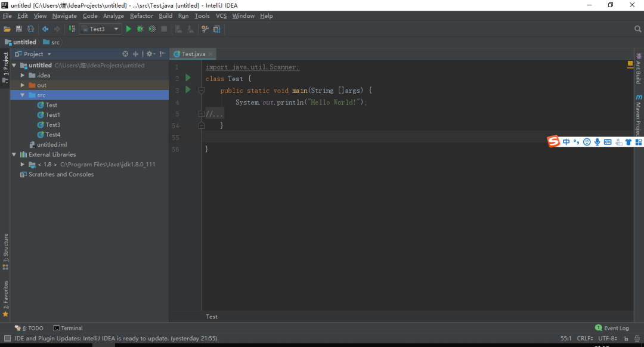Viewport: 644px width, 347px height.
Task: Click the Synchronize refresh icon
Action: [30, 29]
